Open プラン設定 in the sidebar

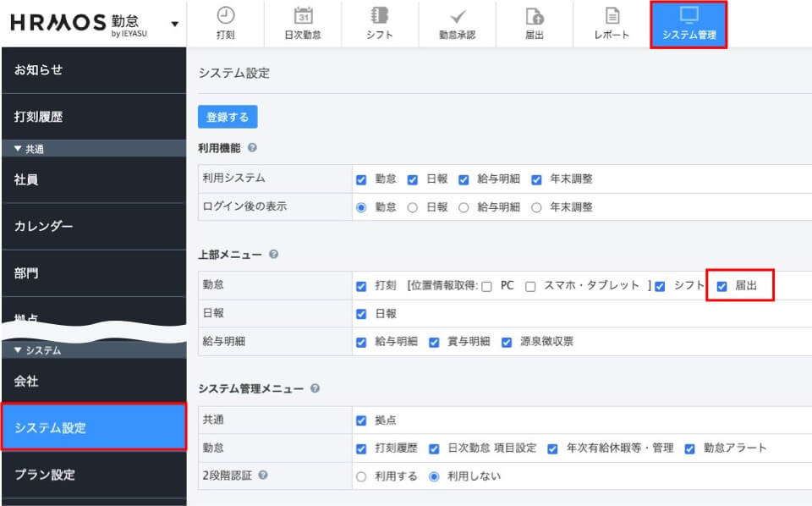click(93, 475)
